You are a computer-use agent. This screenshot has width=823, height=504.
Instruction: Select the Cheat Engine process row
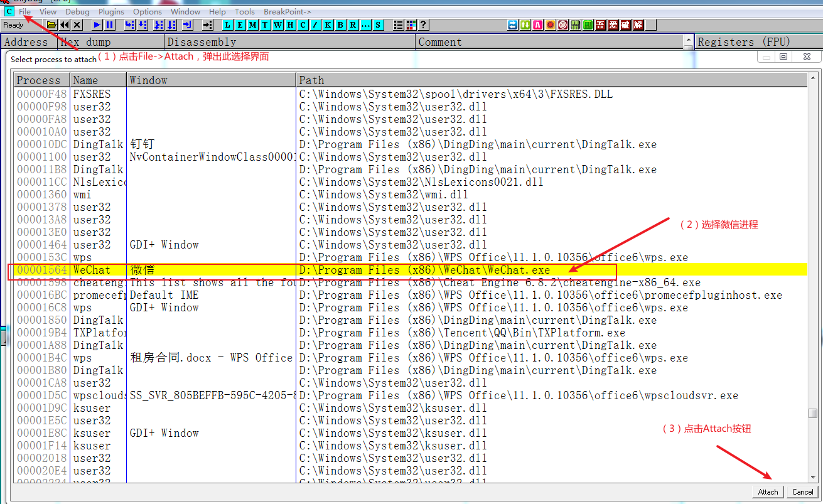point(411,282)
